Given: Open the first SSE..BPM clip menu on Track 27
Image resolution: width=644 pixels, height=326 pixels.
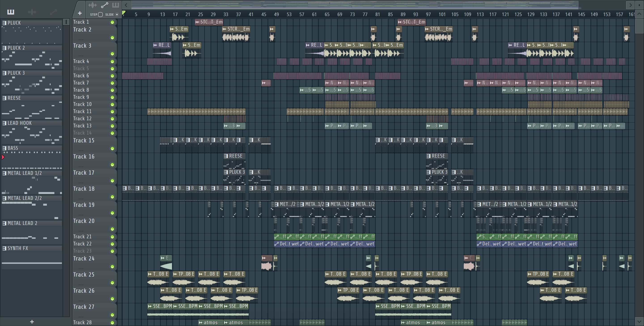Looking at the screenshot, I should click(150, 306).
